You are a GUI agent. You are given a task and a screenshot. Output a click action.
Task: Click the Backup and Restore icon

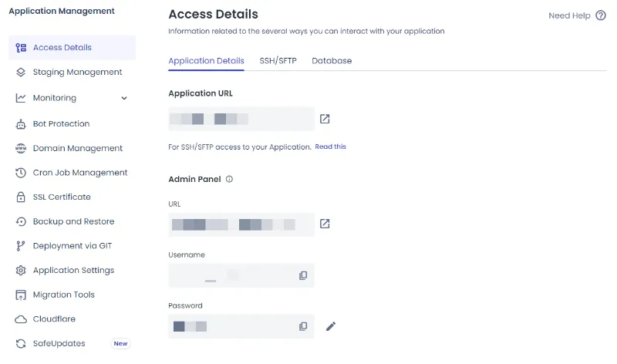(x=21, y=221)
